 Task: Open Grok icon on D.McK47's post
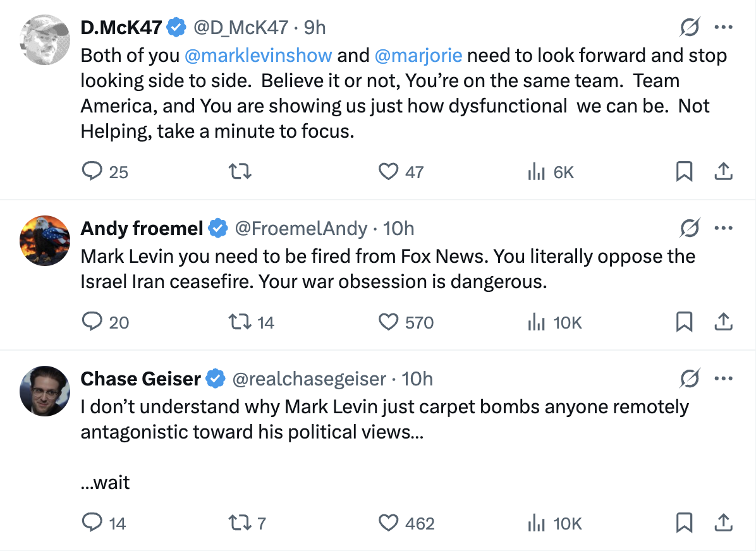690,27
